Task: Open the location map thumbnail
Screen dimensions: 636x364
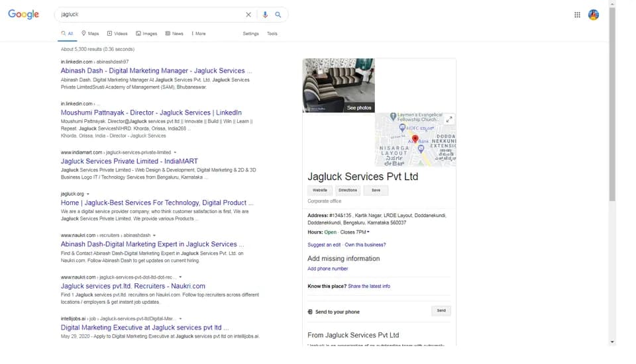Action: (x=415, y=140)
